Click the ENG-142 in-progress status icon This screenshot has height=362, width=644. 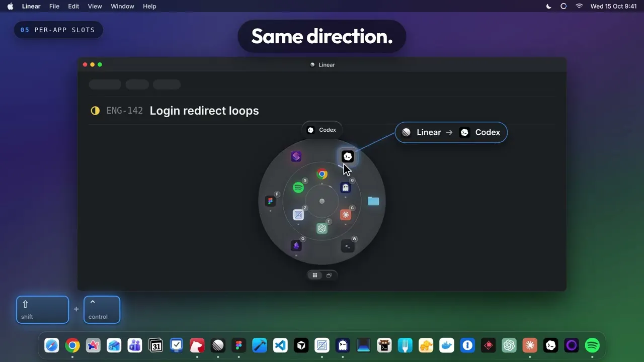95,111
